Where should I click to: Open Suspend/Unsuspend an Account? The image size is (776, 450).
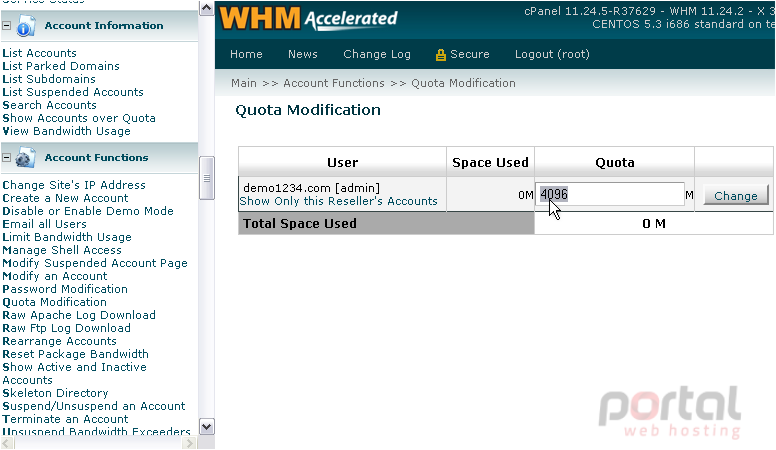pyautogui.click(x=94, y=406)
